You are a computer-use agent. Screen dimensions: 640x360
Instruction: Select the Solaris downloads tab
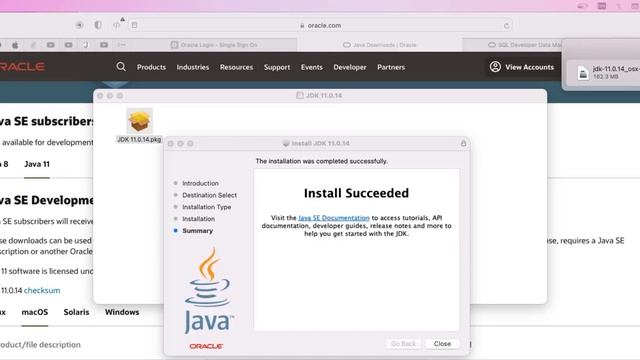[x=76, y=312]
